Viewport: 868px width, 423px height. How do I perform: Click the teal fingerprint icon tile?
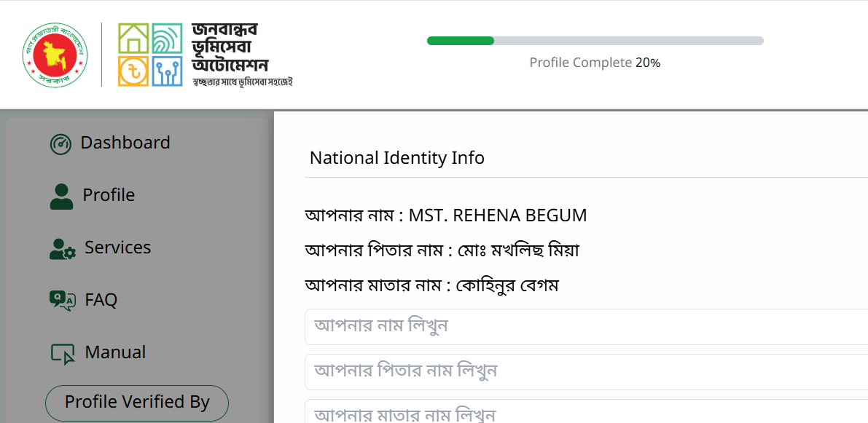click(167, 38)
